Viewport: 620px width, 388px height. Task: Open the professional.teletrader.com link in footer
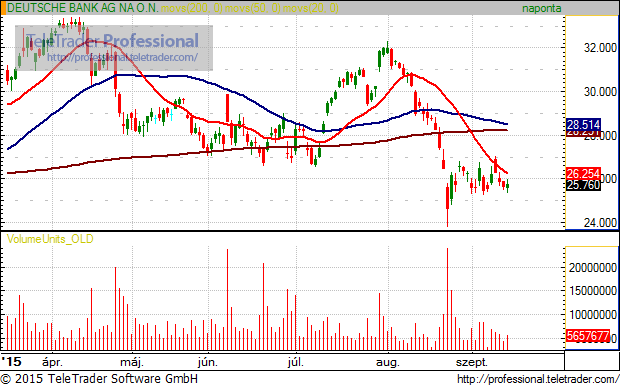(x=538, y=379)
